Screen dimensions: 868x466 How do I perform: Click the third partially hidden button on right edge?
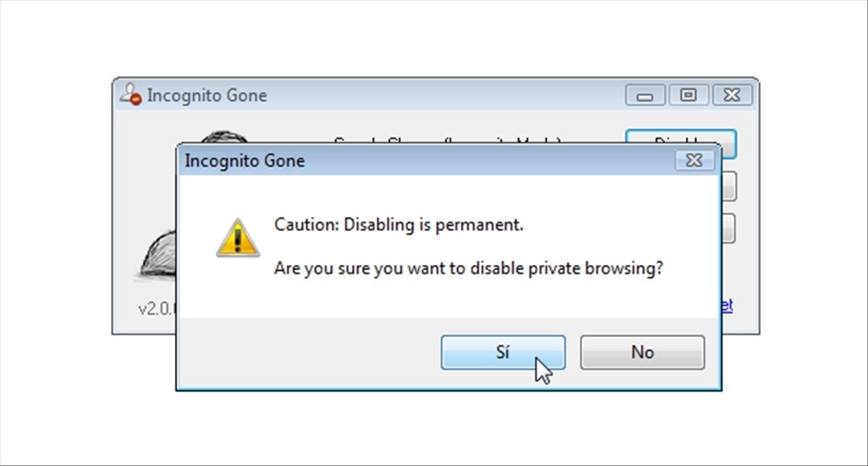point(729,228)
